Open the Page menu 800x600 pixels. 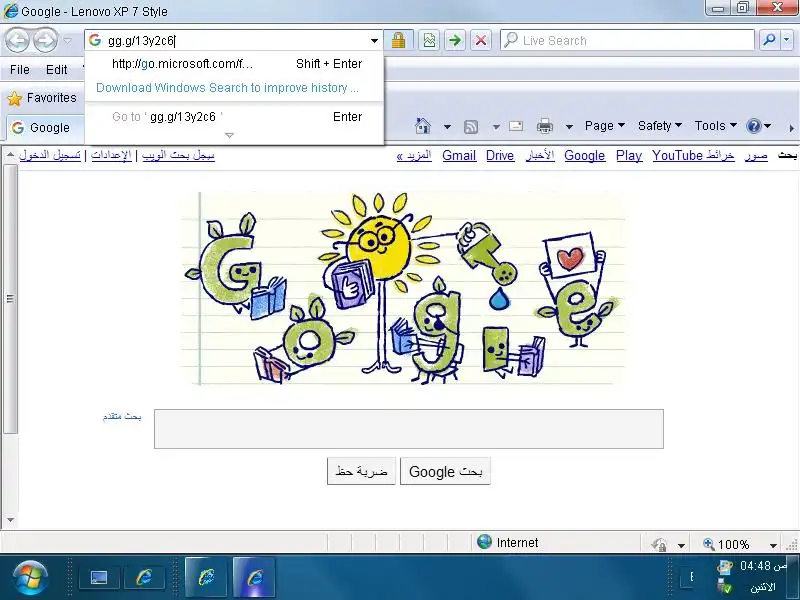(605, 126)
